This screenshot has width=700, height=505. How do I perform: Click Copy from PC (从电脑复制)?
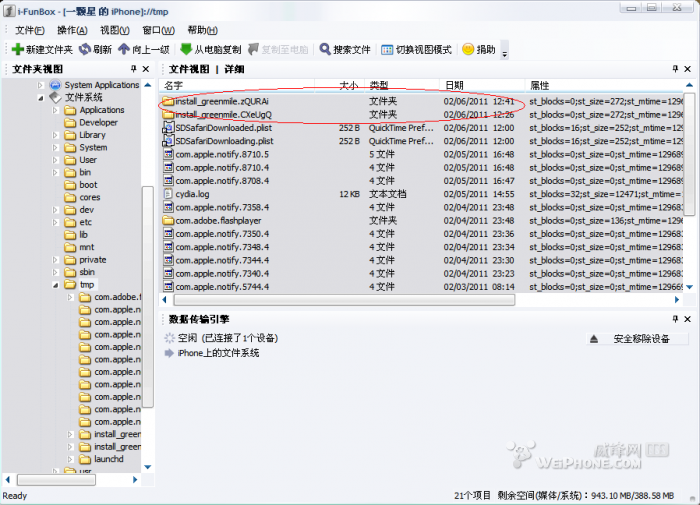(x=210, y=50)
